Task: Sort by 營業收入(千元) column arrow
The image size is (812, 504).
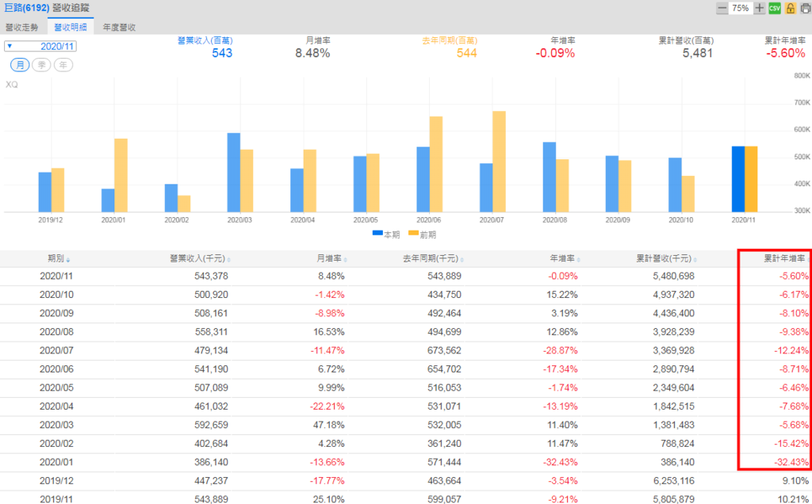Action: click(229, 260)
